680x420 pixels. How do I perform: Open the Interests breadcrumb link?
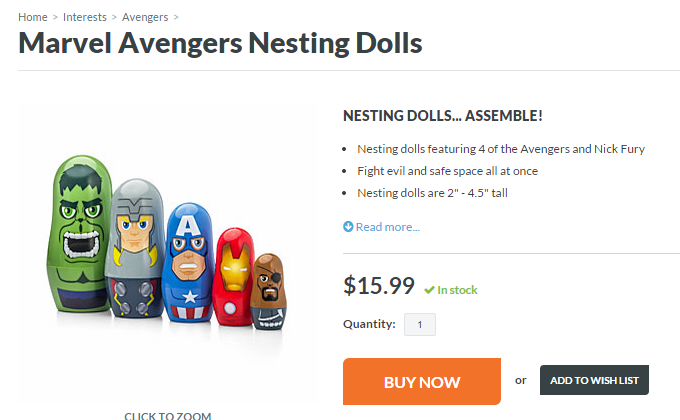84,17
